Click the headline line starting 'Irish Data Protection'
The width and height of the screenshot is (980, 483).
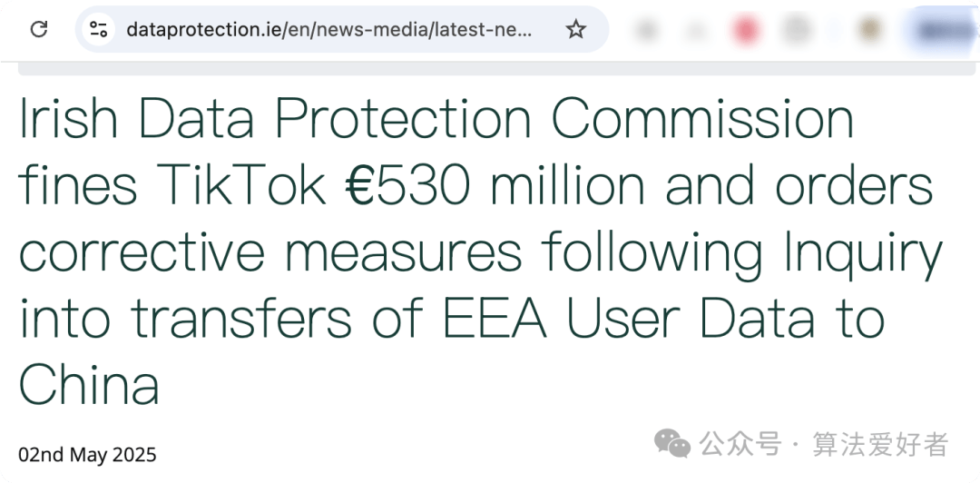coord(436,120)
